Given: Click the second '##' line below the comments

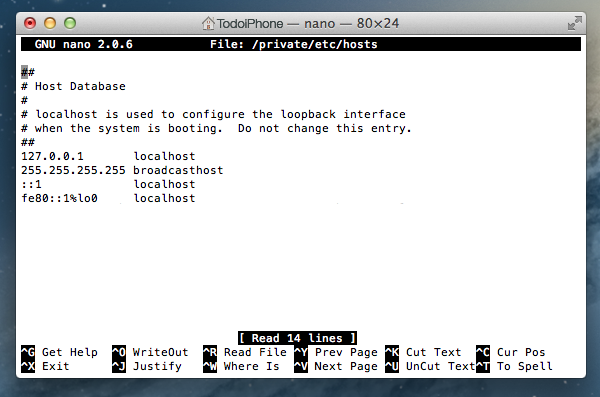Looking at the screenshot, I should [28, 142].
